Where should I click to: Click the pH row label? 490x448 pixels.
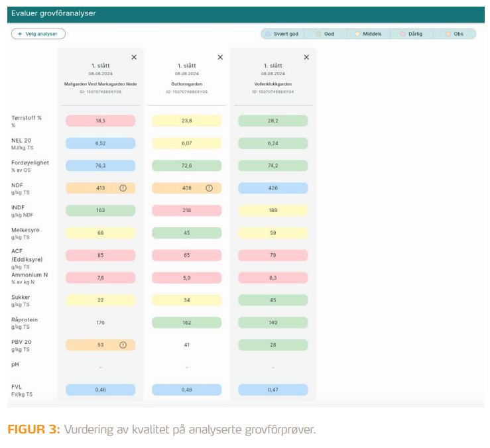(15, 364)
